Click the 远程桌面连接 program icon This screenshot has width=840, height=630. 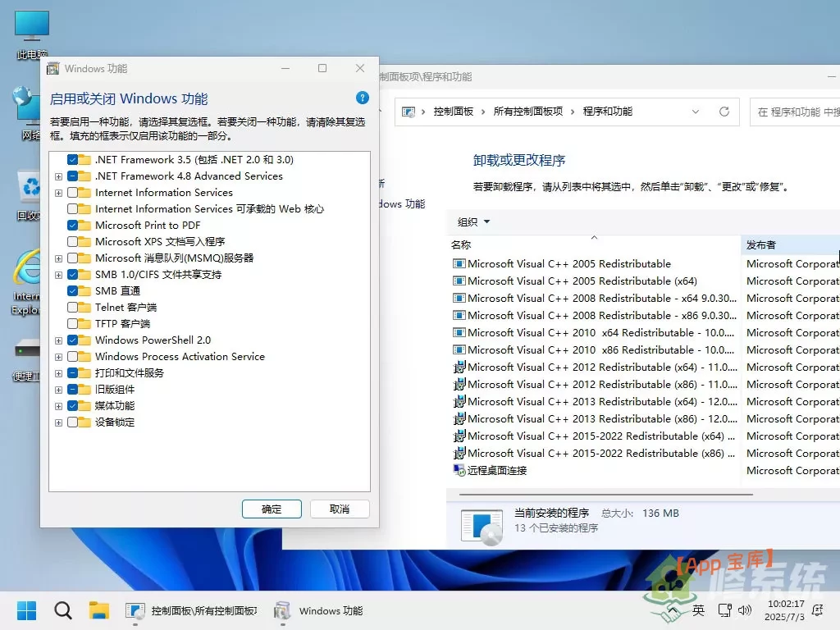(458, 470)
